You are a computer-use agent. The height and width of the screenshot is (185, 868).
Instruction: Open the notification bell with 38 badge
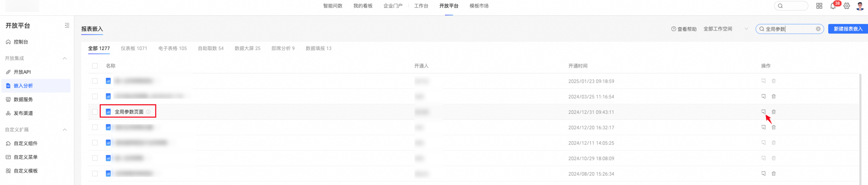tap(833, 6)
